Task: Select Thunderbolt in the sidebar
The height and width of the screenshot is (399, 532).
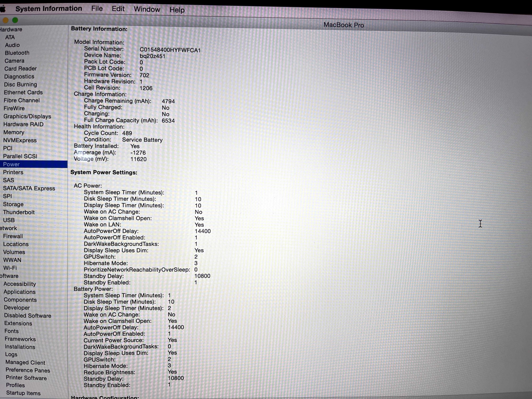Action: click(19, 212)
